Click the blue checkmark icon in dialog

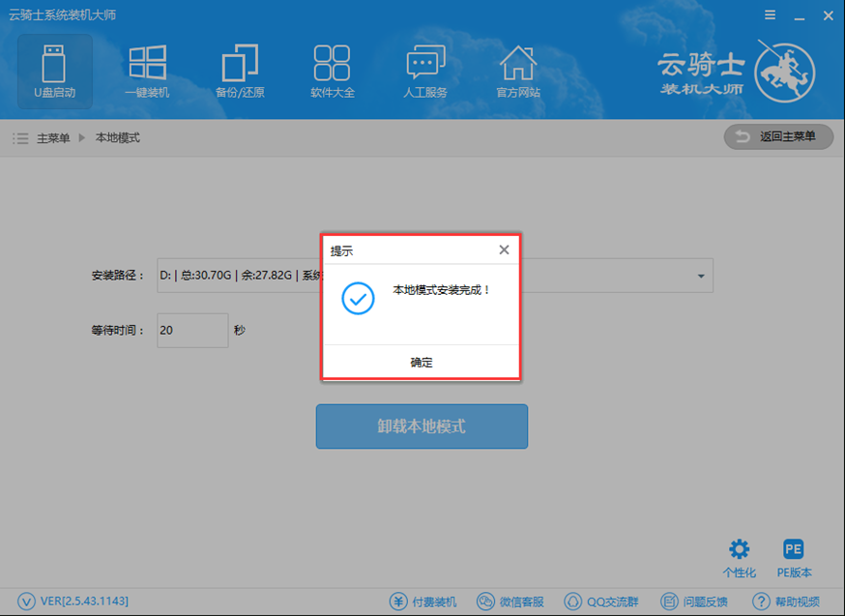click(x=358, y=298)
